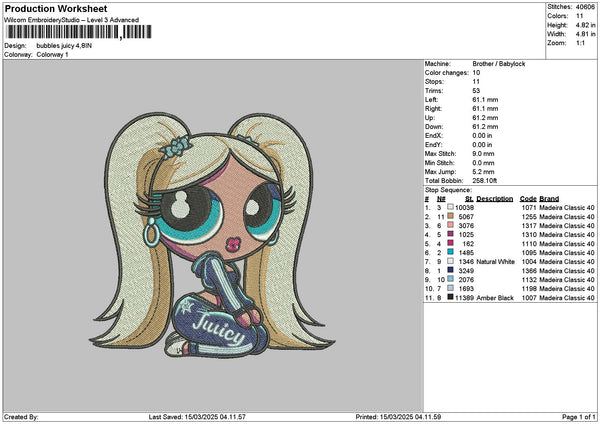Click the Stitches value 40608
600x424 pixels.
coord(585,7)
